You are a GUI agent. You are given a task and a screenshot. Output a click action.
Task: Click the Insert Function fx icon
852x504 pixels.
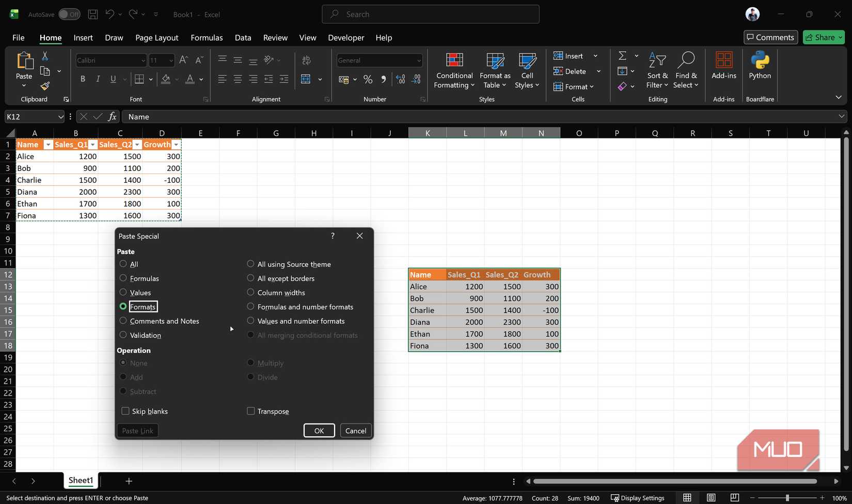[x=112, y=117]
